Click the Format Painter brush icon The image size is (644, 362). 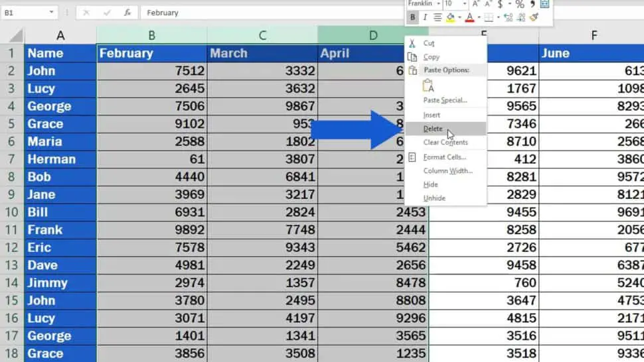point(534,18)
